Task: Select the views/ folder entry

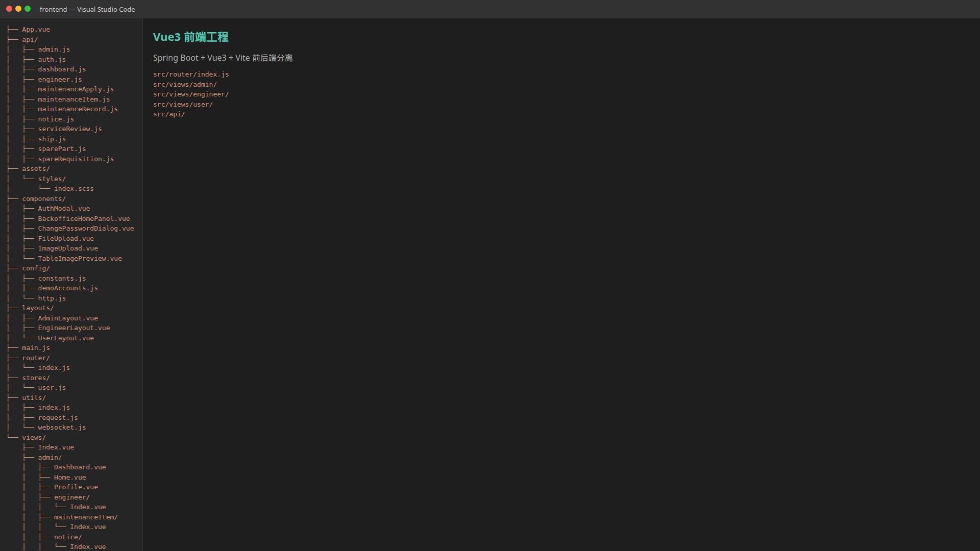Action: (34, 438)
